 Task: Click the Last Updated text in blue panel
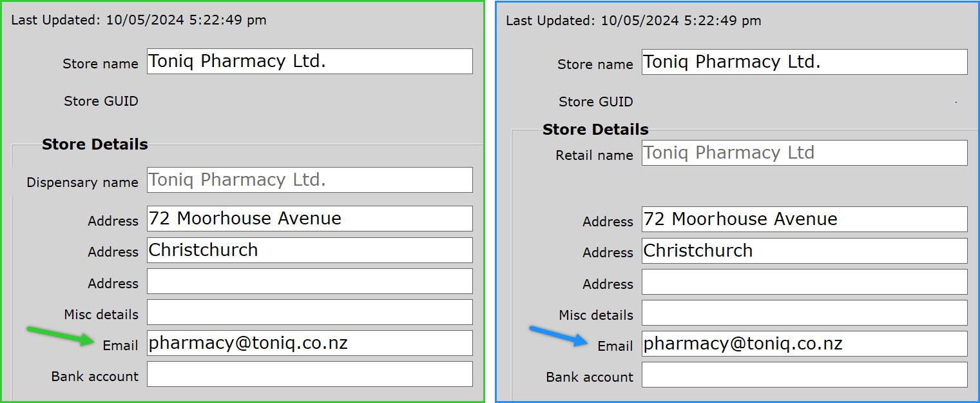tap(633, 21)
